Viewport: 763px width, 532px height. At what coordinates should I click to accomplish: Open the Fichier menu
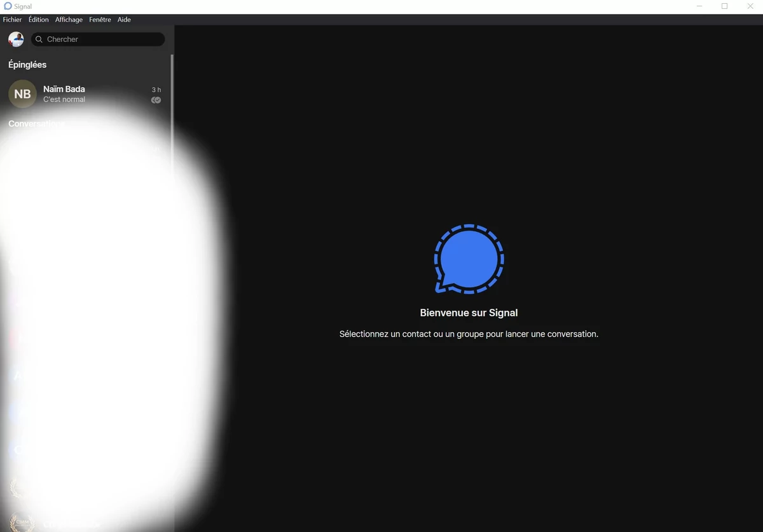click(x=12, y=20)
